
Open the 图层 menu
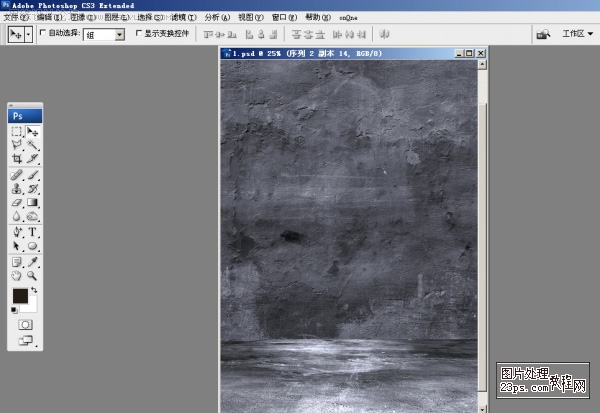click(x=116, y=18)
